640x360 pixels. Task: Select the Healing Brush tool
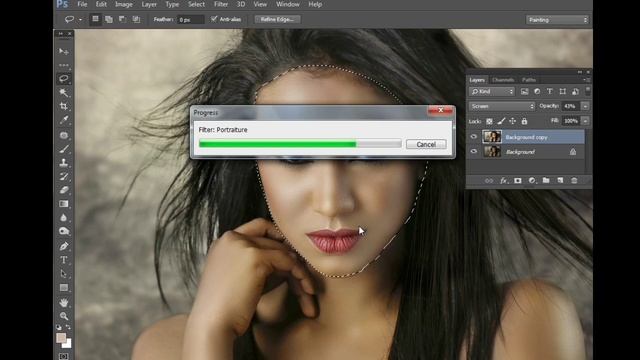point(64,135)
